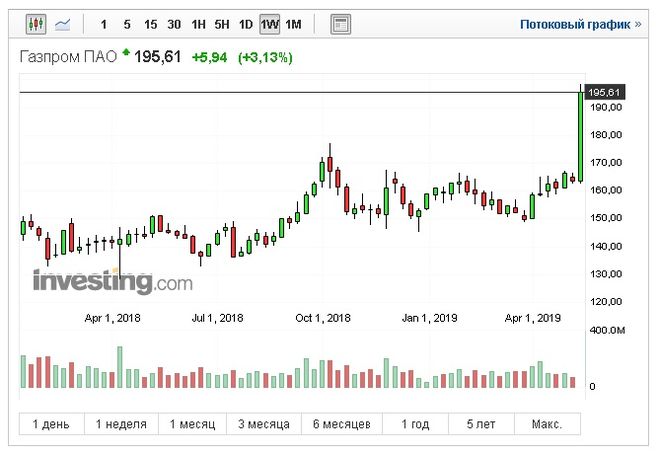
Task: Set range to 5 лет
Action: coord(481,424)
